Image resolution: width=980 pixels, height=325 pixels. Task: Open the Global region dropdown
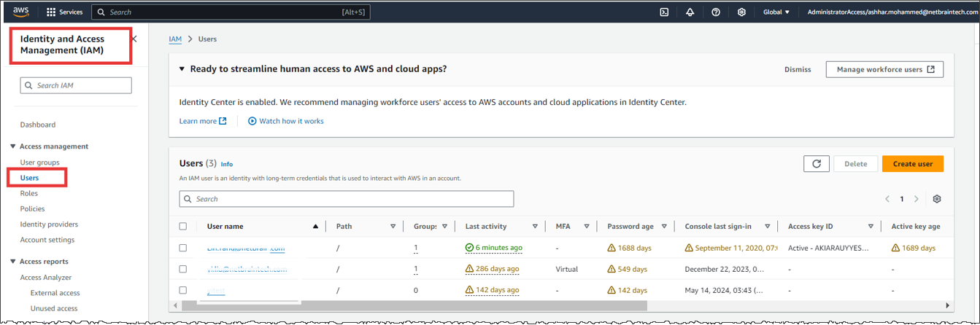coord(776,12)
